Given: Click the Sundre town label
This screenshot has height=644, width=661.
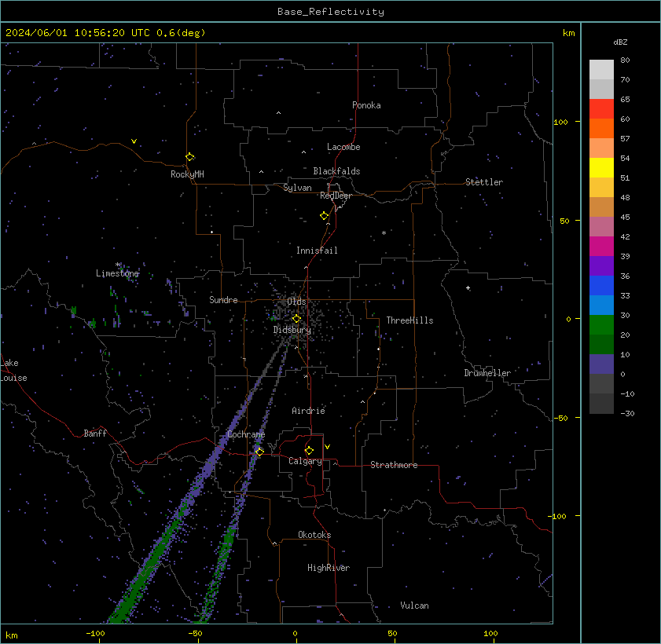Looking at the screenshot, I should click(x=223, y=300).
